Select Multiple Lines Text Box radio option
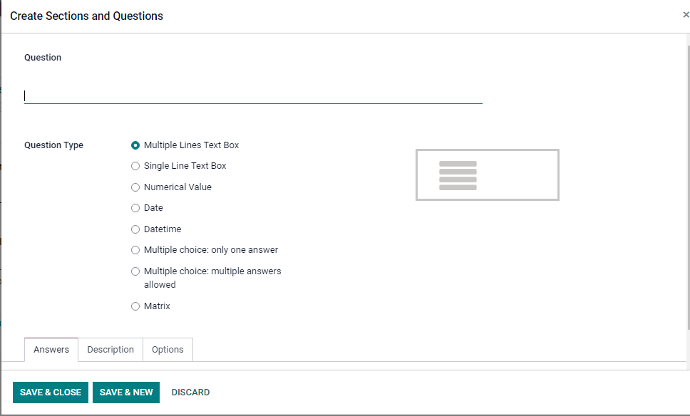 tap(136, 145)
